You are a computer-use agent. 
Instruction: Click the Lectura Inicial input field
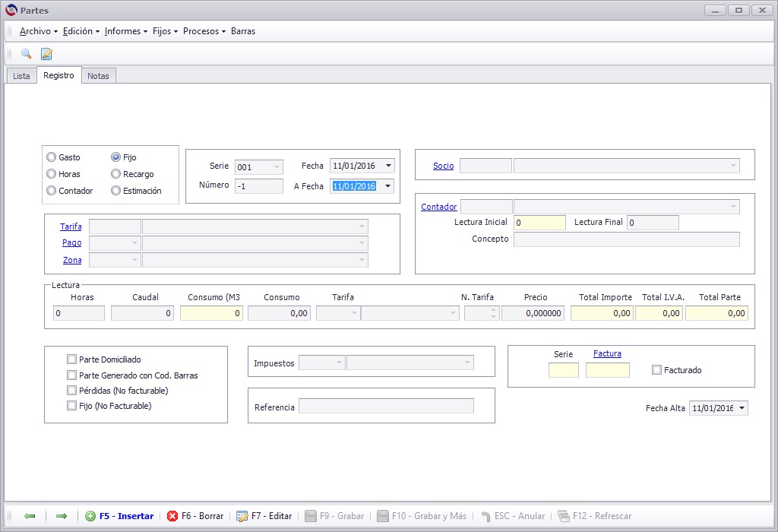tap(539, 223)
